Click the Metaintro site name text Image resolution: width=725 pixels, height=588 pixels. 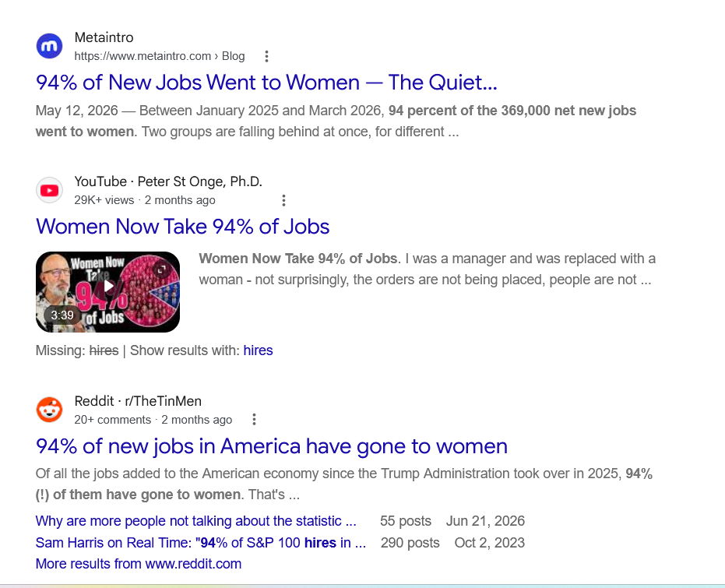tap(104, 37)
